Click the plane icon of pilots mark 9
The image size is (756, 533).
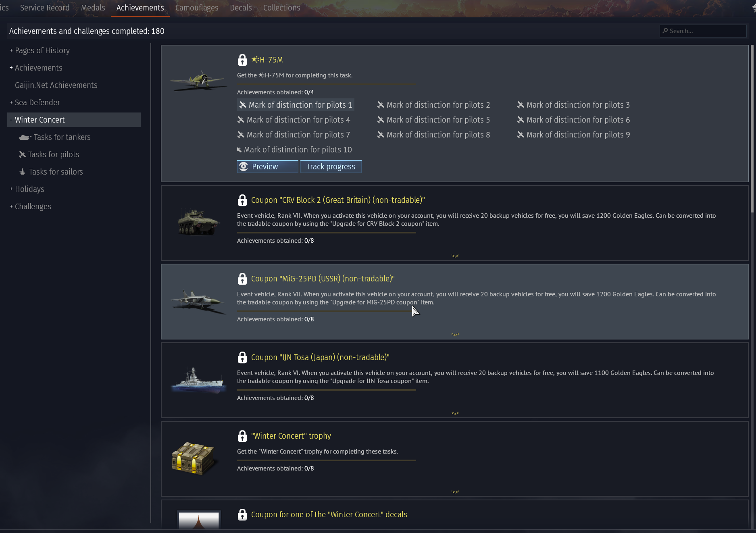coord(521,135)
